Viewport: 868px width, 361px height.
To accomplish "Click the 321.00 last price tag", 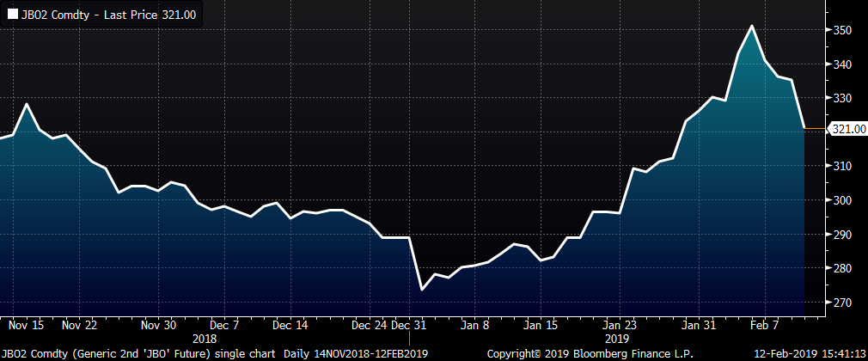I will point(846,129).
